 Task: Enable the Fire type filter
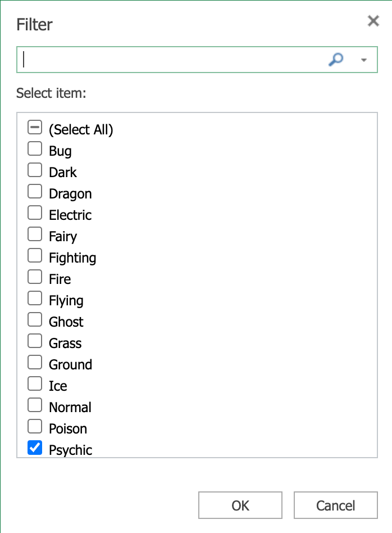tap(35, 277)
